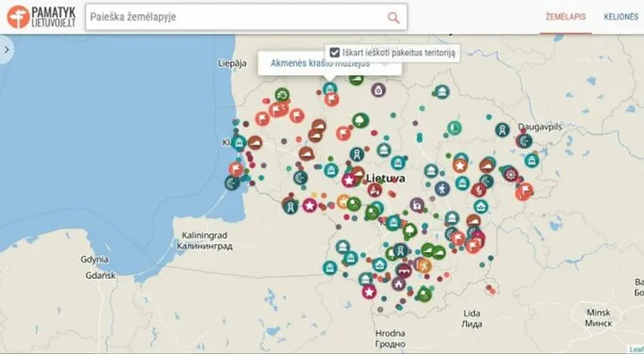Click the Lida city label
The width and height of the screenshot is (644, 354).
471,318
